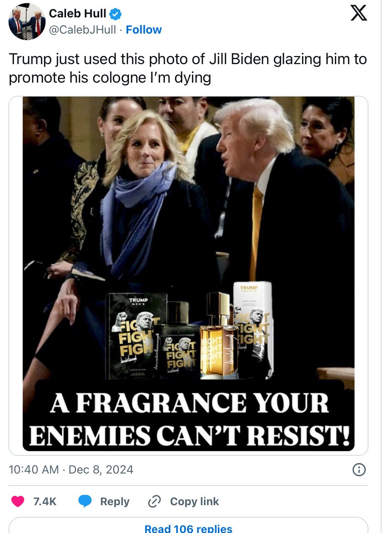
Task: Click the tweet text about promoting cologne
Action: pos(188,68)
